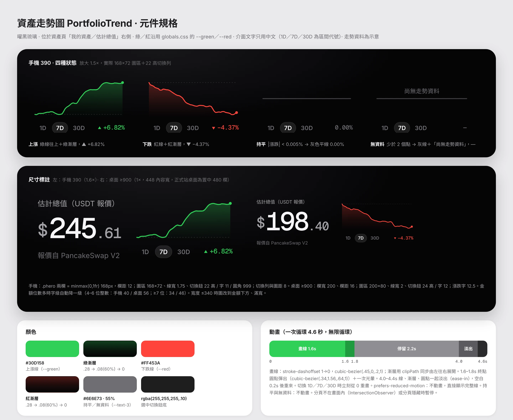Click the #FF453A red swatch

point(168,349)
